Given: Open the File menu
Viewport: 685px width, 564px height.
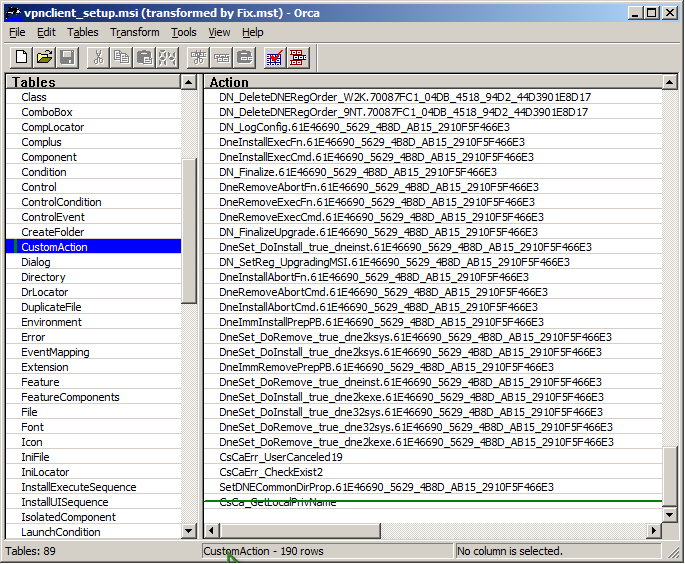Looking at the screenshot, I should (17, 32).
